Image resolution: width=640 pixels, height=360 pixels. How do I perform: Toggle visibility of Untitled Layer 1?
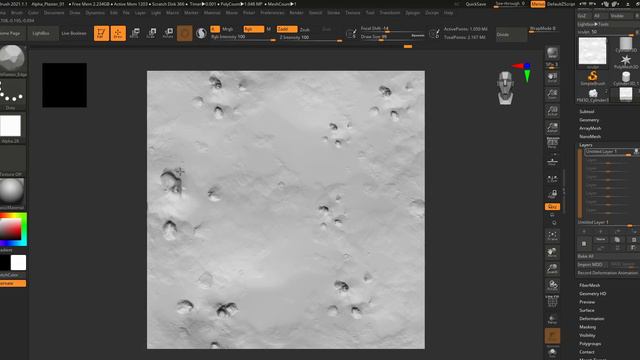coord(636,151)
